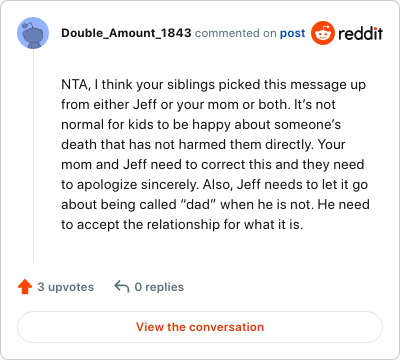
Task: Click the orange Reddit Snoo logo
Action: click(x=323, y=33)
